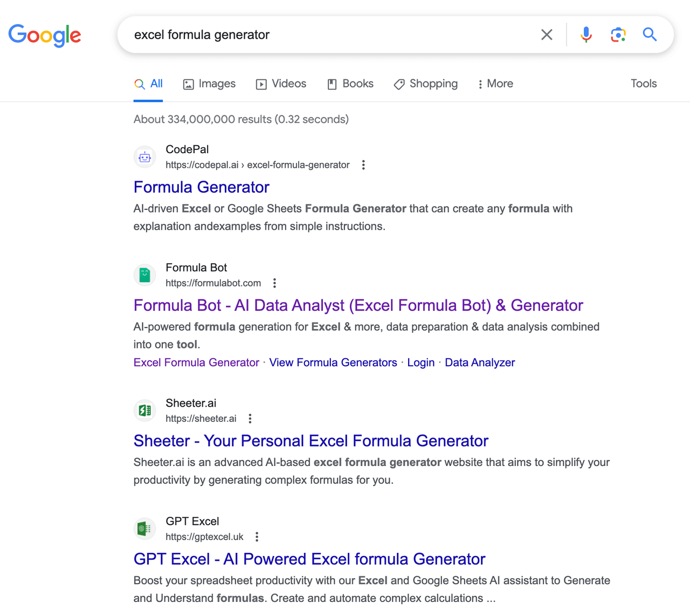690x616 pixels.
Task: Click the https://formulabot.com URL text
Action: pyautogui.click(x=213, y=283)
